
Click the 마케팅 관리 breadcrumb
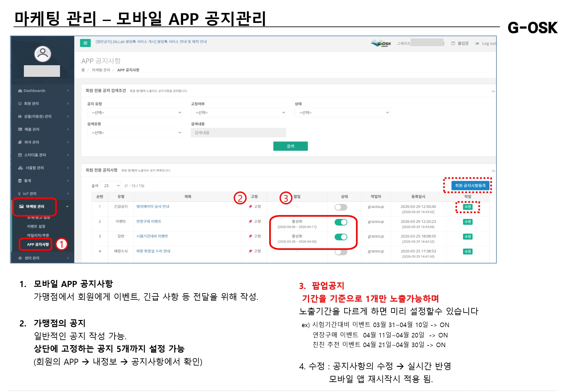pyautogui.click(x=101, y=70)
